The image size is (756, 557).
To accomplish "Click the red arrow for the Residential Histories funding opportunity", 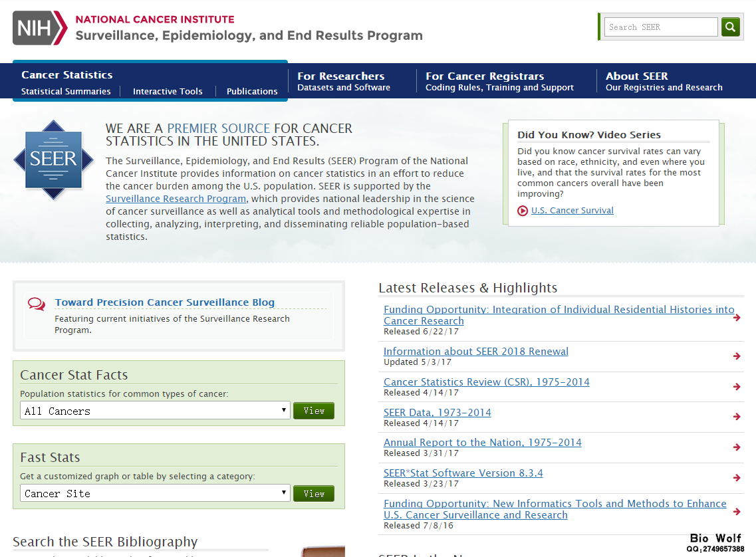I will 737,318.
